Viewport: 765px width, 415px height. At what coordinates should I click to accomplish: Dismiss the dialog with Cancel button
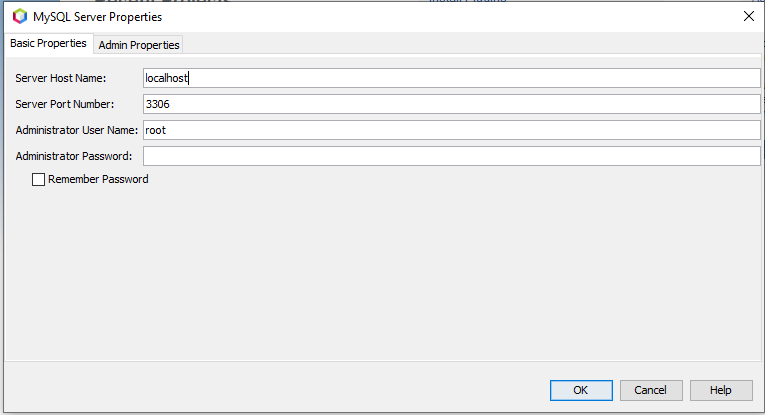(x=651, y=390)
